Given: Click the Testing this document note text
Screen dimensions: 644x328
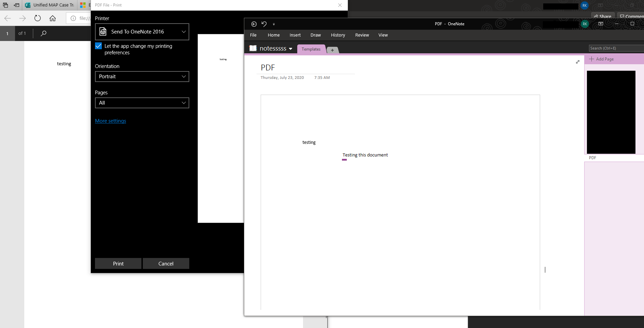Looking at the screenshot, I should point(365,155).
